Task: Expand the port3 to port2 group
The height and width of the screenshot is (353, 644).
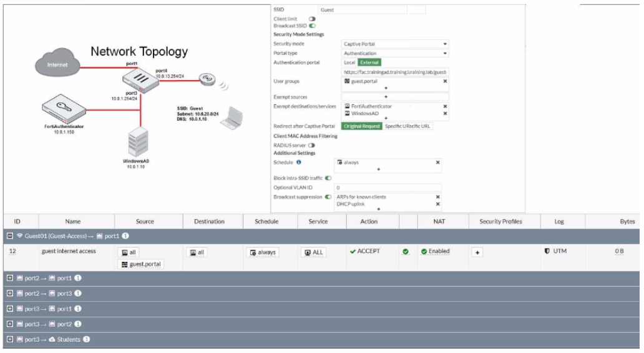Action: [10, 324]
